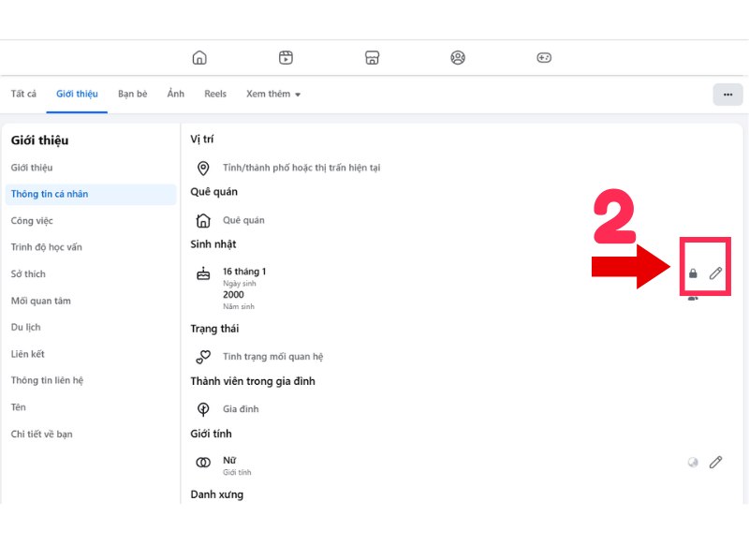Open Trình độ học vấn section
The width and height of the screenshot is (749, 560).
[x=46, y=247]
